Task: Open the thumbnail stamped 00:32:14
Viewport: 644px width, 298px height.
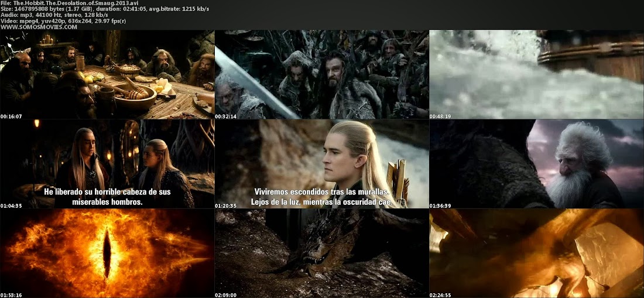Action: (x=321, y=74)
